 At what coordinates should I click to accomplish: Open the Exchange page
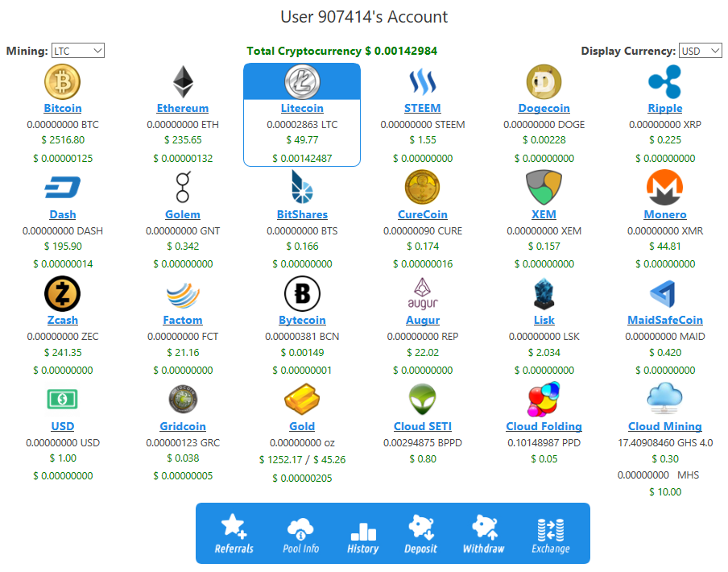(551, 535)
